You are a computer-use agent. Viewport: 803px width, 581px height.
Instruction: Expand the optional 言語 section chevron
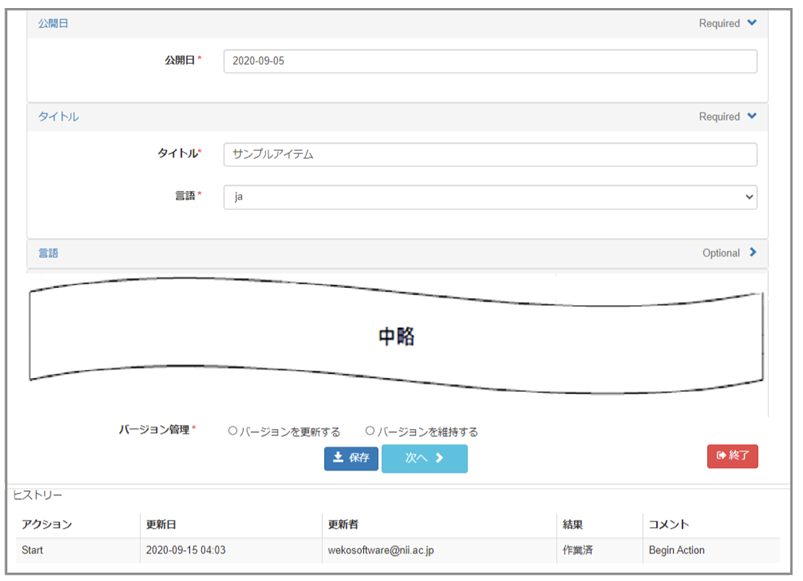(753, 253)
